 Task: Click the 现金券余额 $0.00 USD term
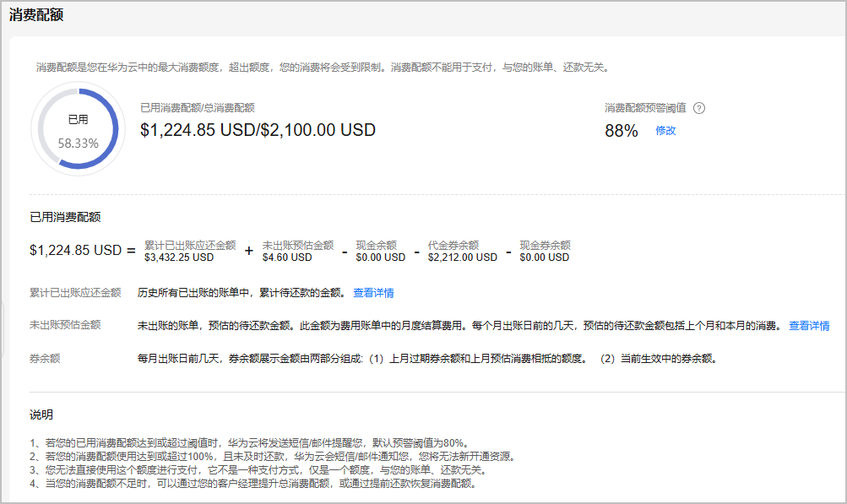(x=545, y=251)
